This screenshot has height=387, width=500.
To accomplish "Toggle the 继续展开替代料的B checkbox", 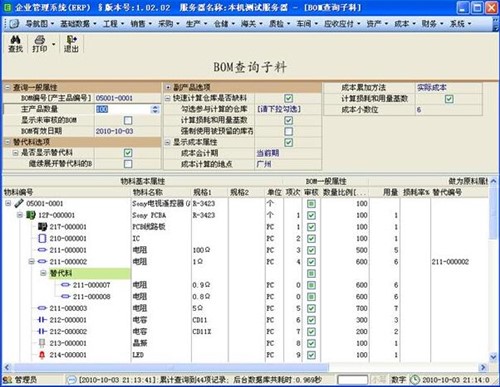I will (x=128, y=164).
